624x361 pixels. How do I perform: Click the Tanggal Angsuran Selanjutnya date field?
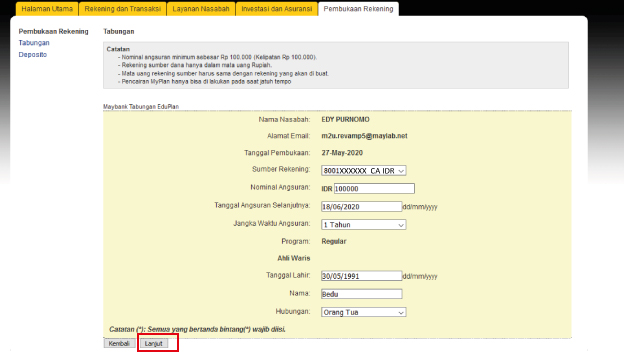[x=361, y=206]
